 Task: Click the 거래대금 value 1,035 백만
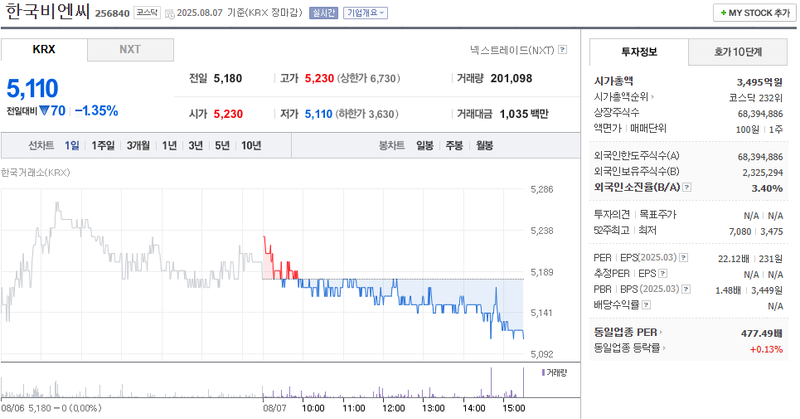tap(524, 114)
